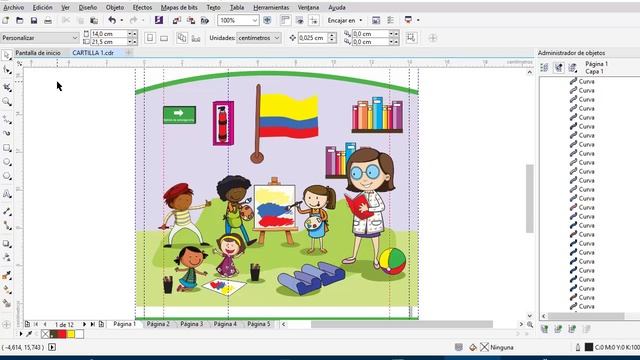Viewport: 640px width, 360px height.
Task: Click new master layer button
Action: 558,329
